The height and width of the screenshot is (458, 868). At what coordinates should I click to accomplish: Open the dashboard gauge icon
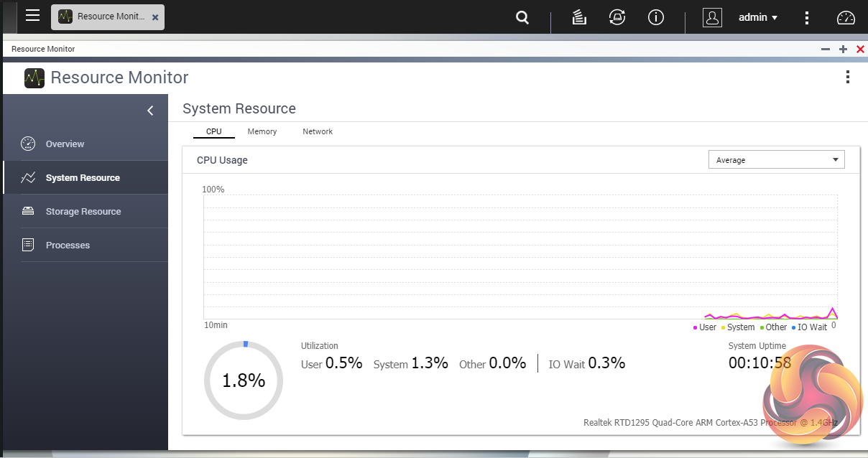(846, 17)
